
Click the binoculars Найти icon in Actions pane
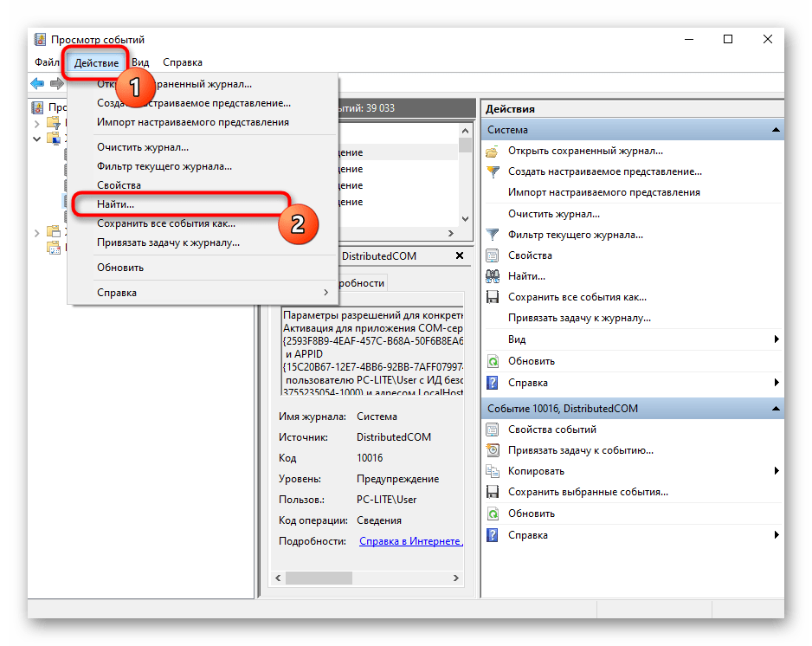[493, 276]
